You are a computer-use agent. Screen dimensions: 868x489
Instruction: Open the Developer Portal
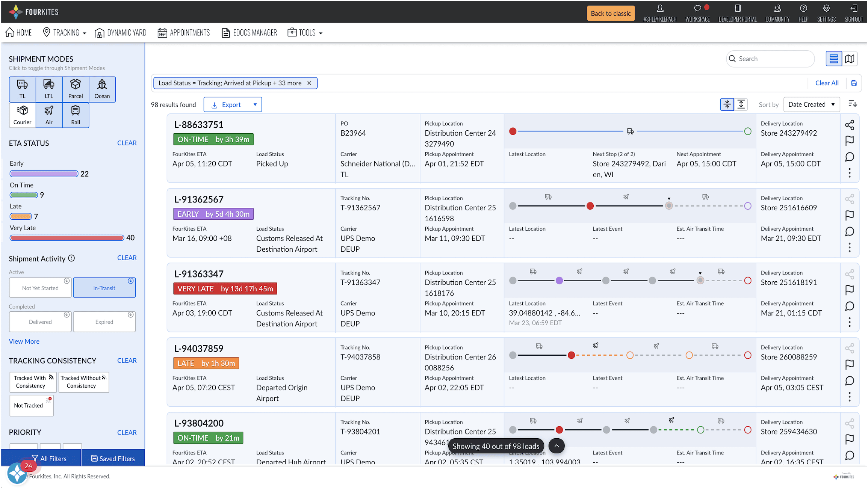[738, 13]
